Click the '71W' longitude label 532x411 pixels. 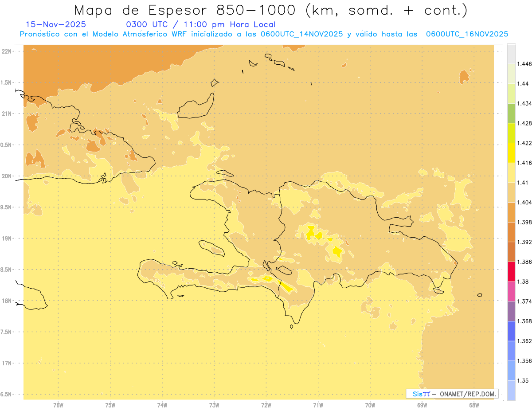point(318,405)
